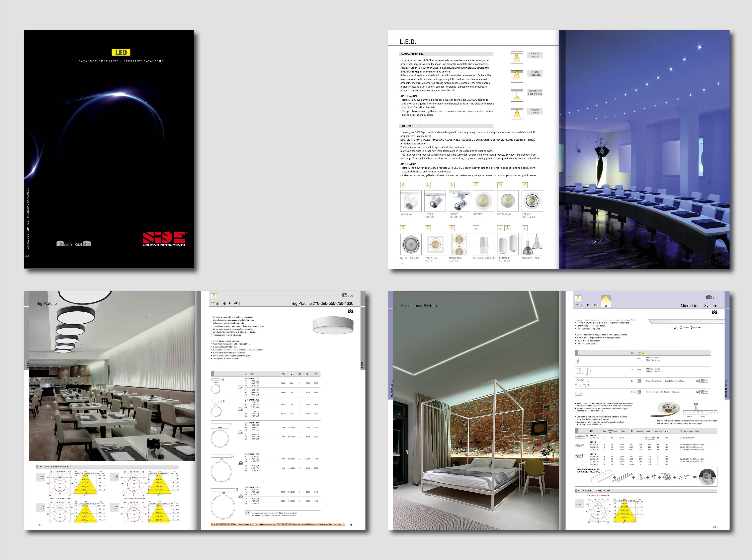Viewport: 752px width, 560px height.
Task: Click the 'L.E.D.' page heading
Action: 408,42
